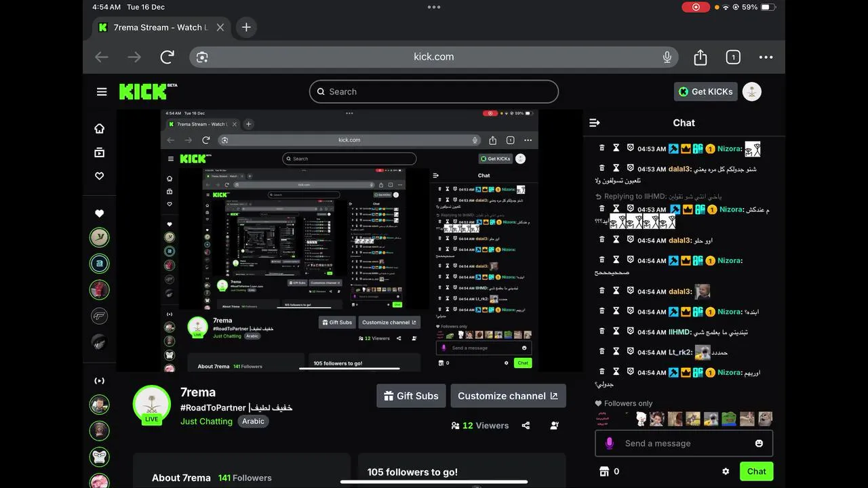
Task: Open the Browse icon in left sidebar
Action: point(99,152)
